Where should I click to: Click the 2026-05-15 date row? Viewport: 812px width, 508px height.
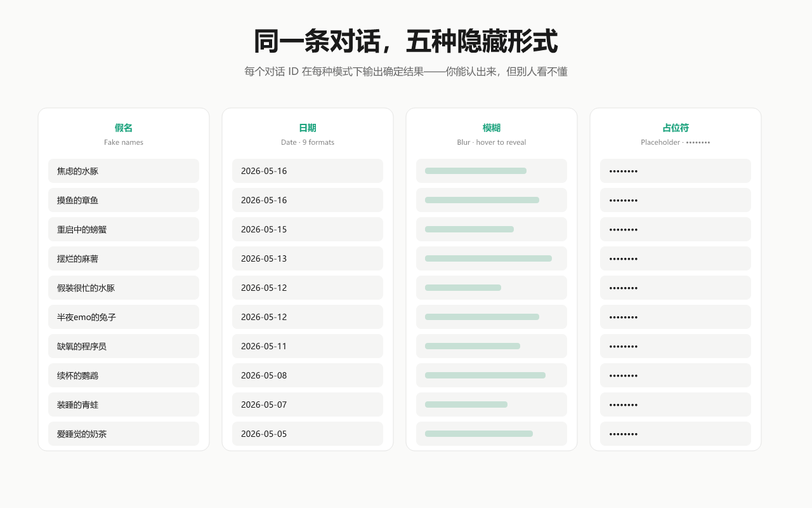tap(308, 229)
